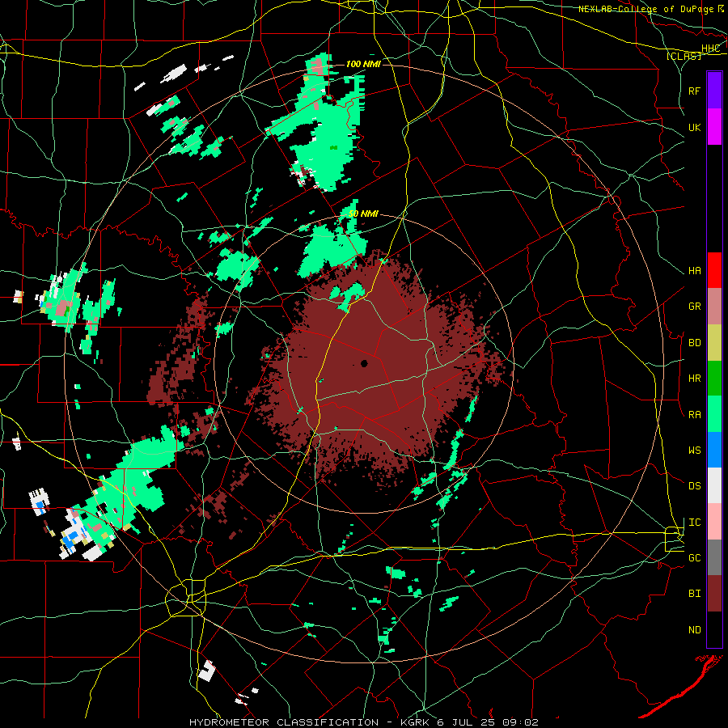Viewport: 728px width, 728px height.
Task: Select the BD yellow legend block
Action: 714,342
